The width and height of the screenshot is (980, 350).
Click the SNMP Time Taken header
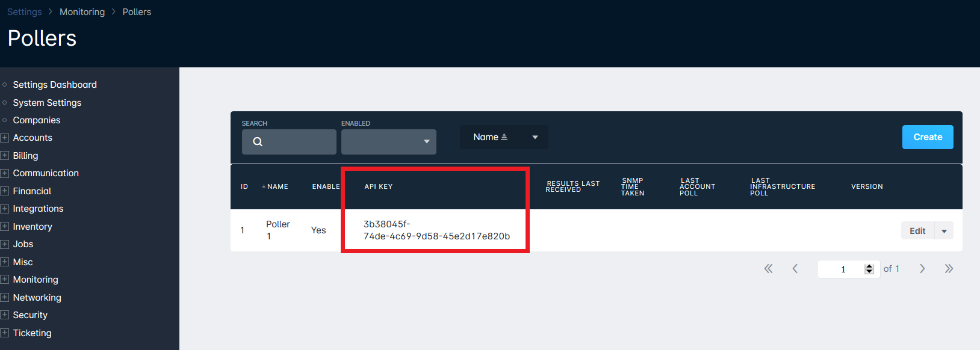coord(633,187)
